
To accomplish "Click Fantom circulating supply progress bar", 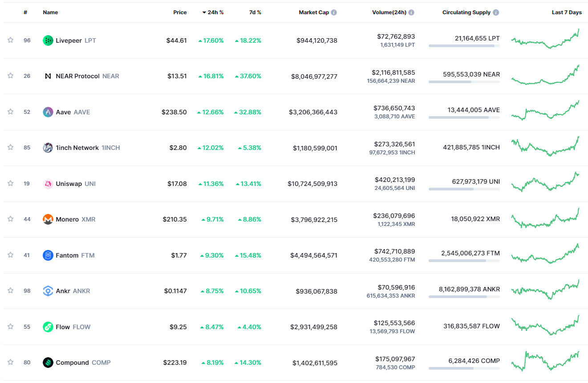I will point(464,261).
